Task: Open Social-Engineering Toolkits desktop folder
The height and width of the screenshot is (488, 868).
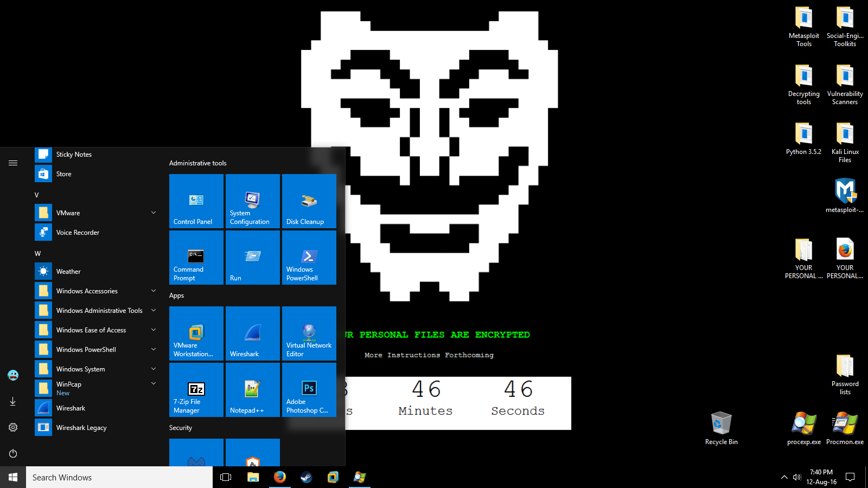Action: coord(845,27)
